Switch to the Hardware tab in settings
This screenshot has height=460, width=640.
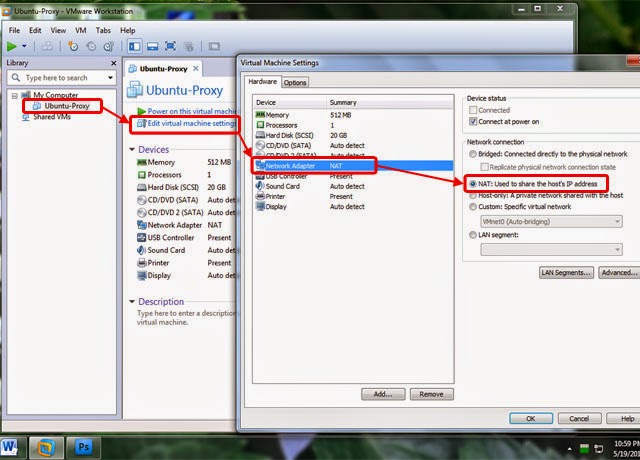coord(262,82)
